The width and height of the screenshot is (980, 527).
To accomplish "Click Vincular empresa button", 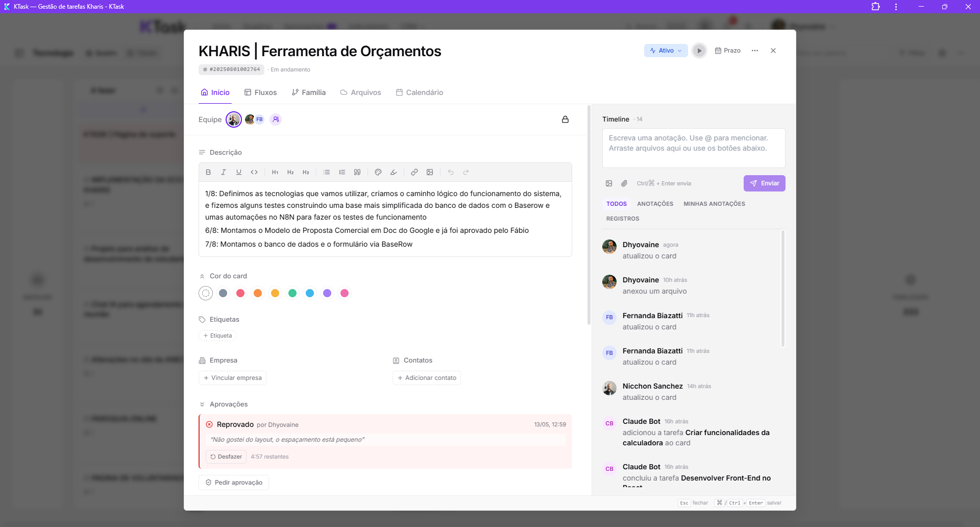I will point(232,378).
